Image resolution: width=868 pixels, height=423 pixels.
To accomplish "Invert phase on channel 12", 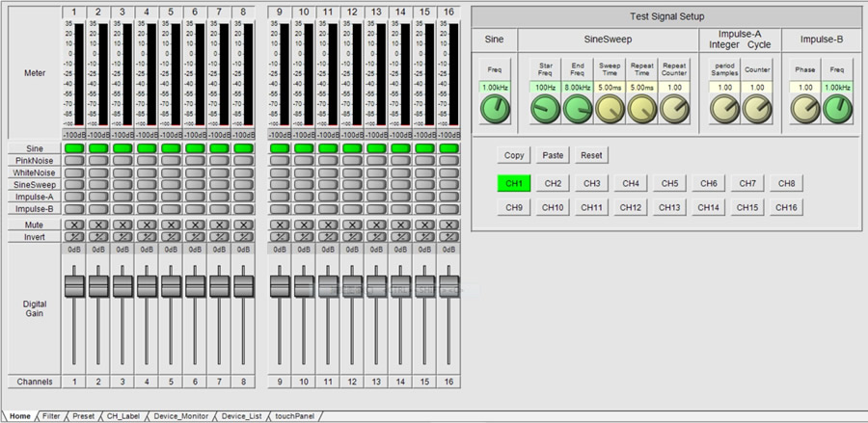I will tap(352, 237).
